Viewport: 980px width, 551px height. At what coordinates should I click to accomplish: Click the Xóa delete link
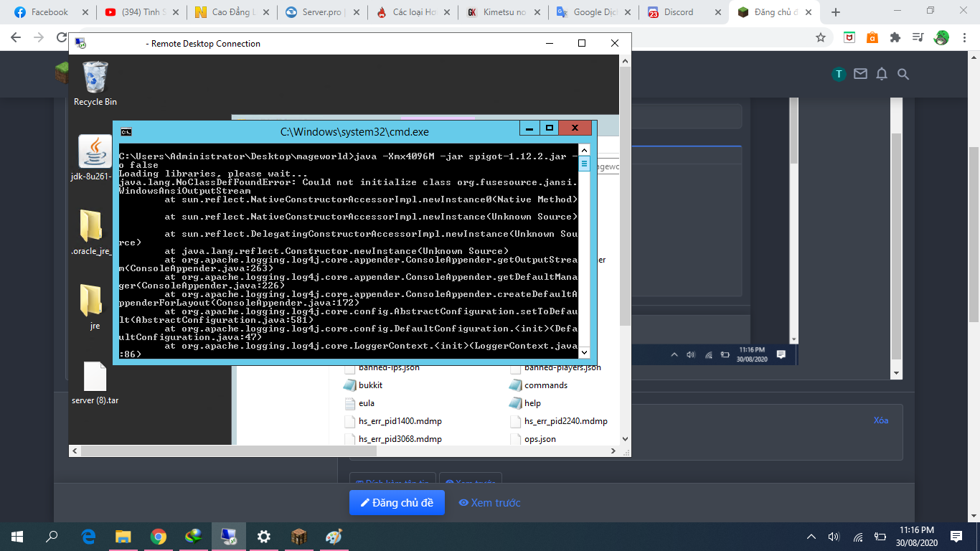(x=881, y=420)
